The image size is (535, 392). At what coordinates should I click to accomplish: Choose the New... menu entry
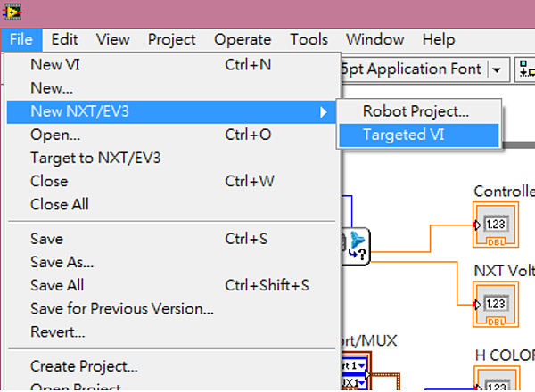(x=171, y=88)
